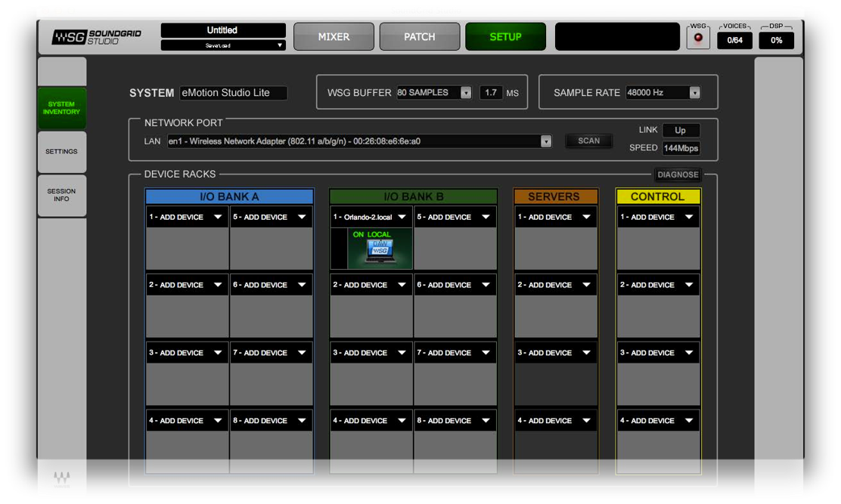Open Control slot 3 Add Device menu
The image size is (841, 504).
coord(658,353)
